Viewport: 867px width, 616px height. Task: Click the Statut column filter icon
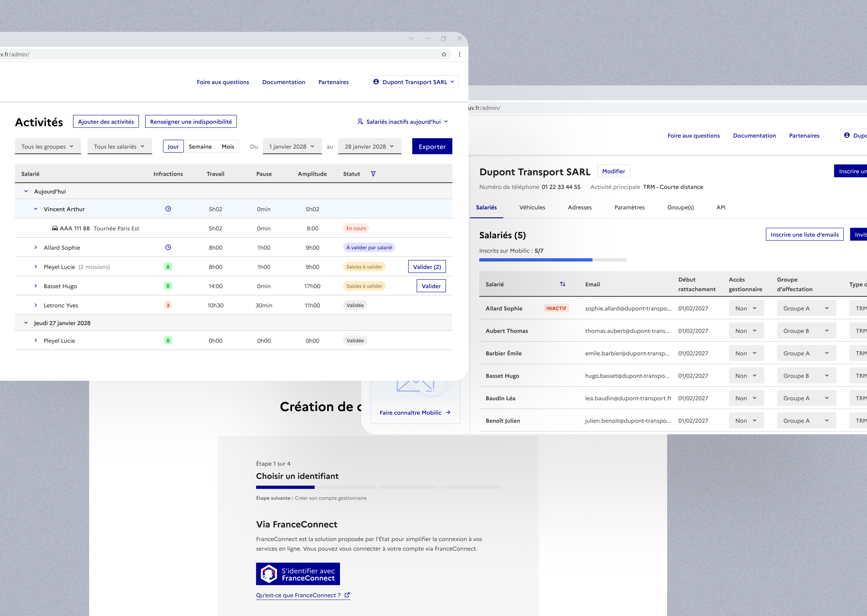(x=373, y=174)
